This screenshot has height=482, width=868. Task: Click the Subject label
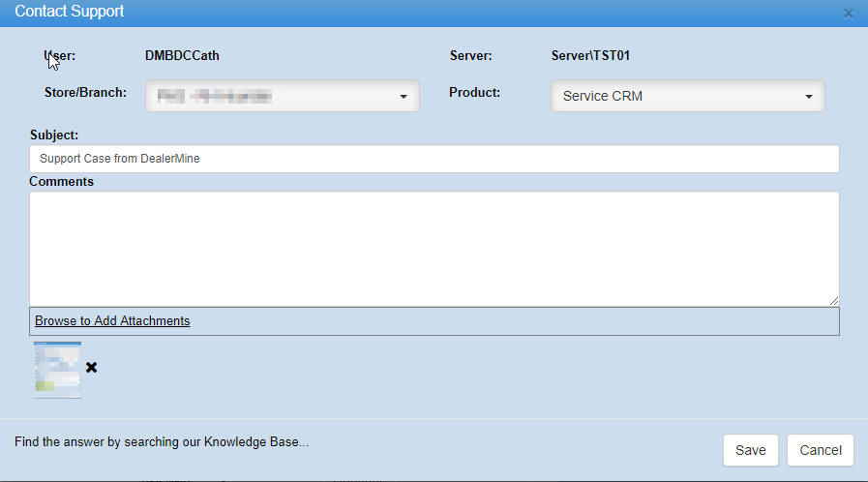54,135
